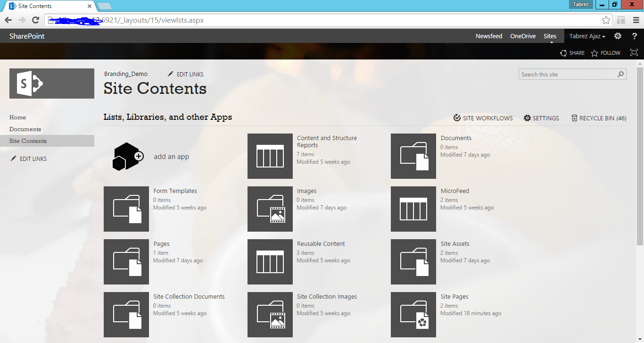Open the MicroFeed list tile icon
The width and height of the screenshot is (644, 343).
point(413,209)
